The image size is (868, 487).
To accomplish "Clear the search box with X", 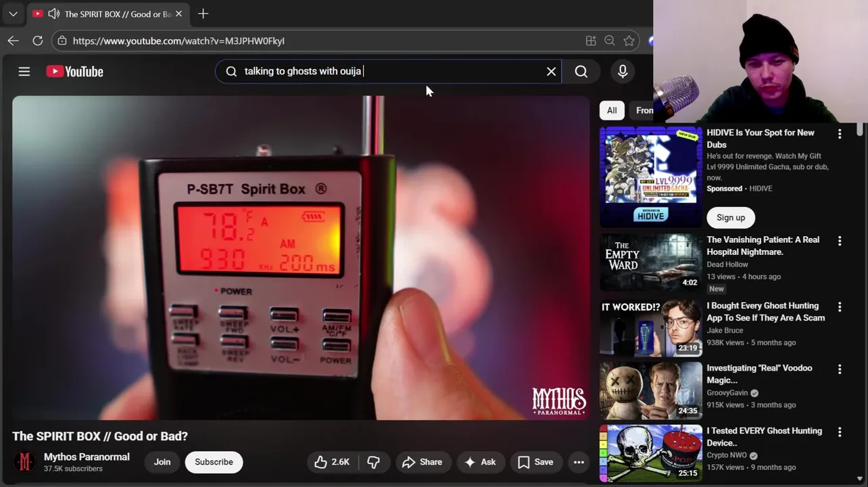I will (x=551, y=71).
